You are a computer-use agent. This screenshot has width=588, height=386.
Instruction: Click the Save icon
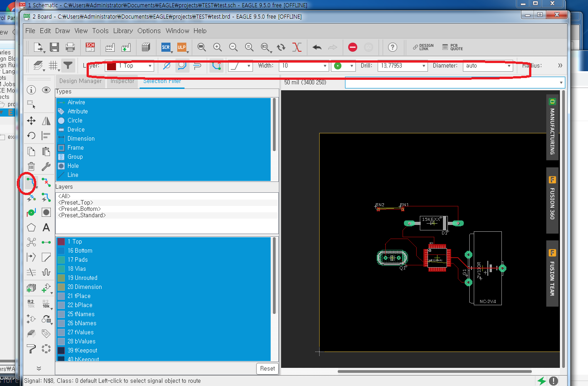(54, 47)
